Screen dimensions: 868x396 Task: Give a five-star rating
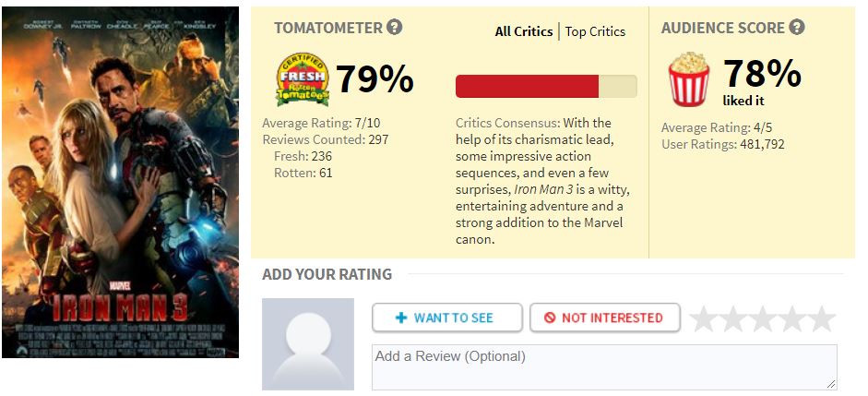[x=822, y=318]
